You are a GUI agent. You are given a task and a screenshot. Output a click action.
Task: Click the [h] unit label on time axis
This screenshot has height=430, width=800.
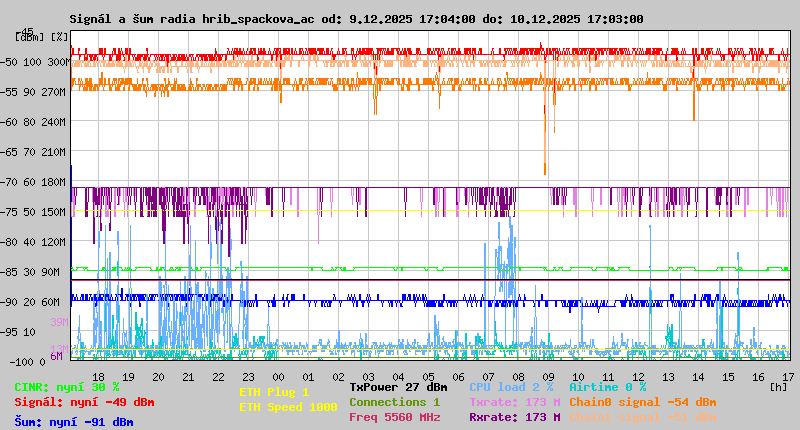(x=778, y=387)
